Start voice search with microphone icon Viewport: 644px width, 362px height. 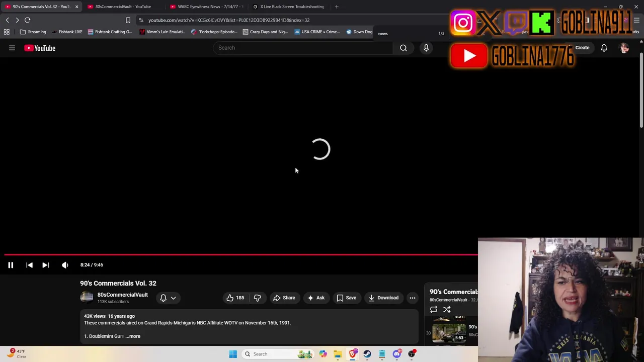point(426,48)
